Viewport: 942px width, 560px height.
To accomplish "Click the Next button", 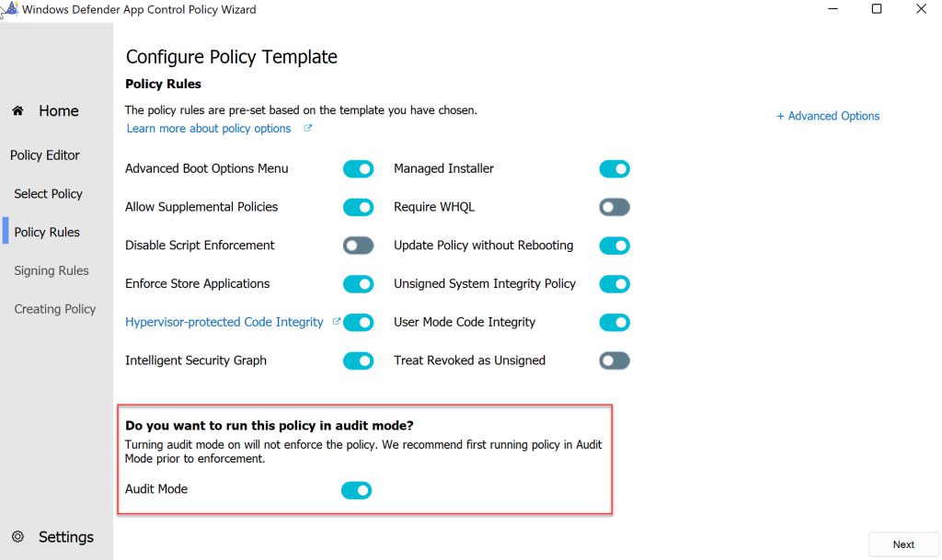I will [x=903, y=544].
